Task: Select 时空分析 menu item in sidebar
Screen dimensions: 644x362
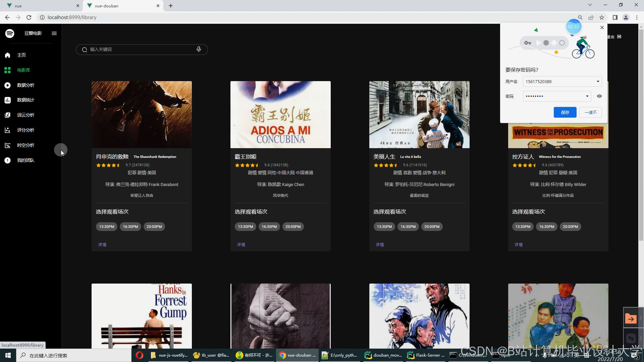Action: coord(26,145)
